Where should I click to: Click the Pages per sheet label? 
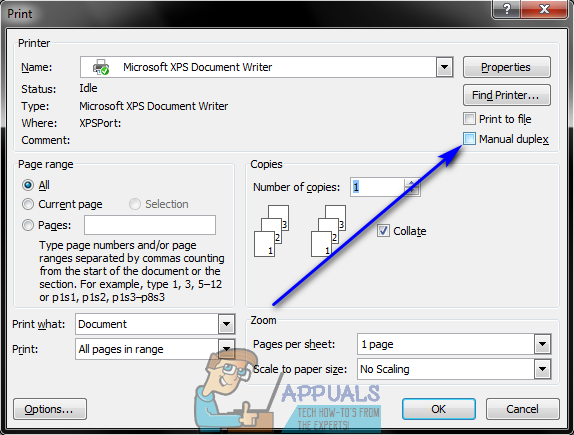[294, 344]
